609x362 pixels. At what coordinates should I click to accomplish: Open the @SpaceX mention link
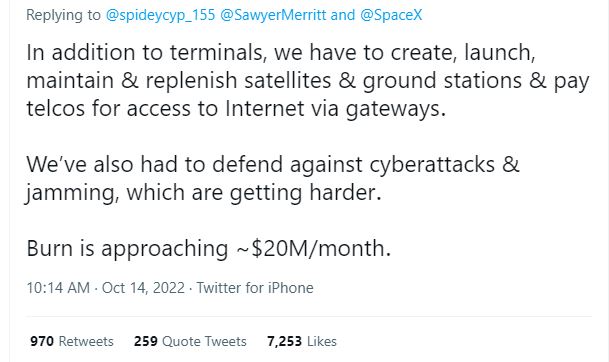[391, 16]
